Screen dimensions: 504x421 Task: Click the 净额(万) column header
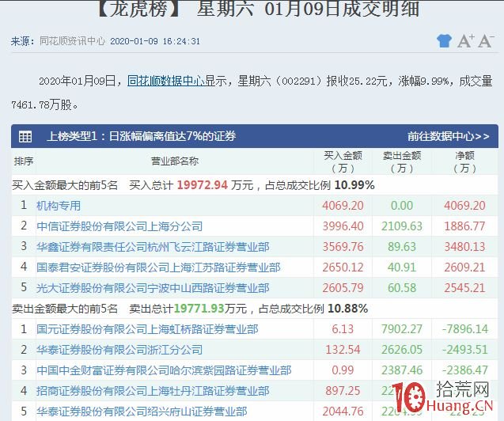464,161
